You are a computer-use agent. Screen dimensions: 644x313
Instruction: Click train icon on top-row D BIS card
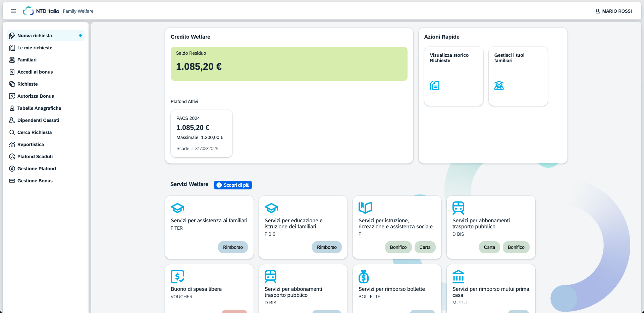tap(458, 208)
